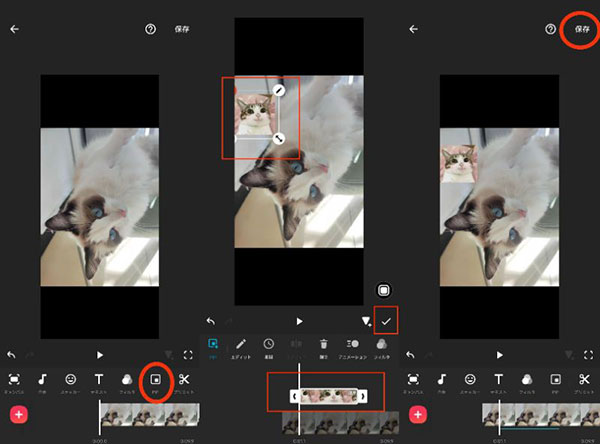Tap cat video preview in left screen
The image size is (600, 444).
point(99,207)
